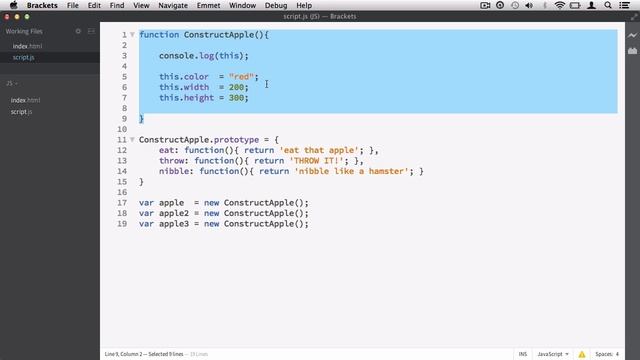Open the View menu
This screenshot has width=640, height=360.
click(x=141, y=5)
